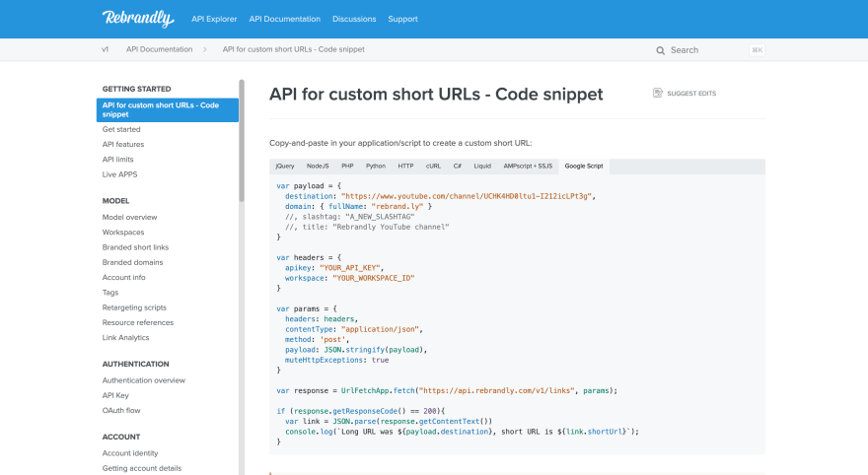The height and width of the screenshot is (475, 868).
Task: Open Retargeting scripts page
Action: [134, 307]
